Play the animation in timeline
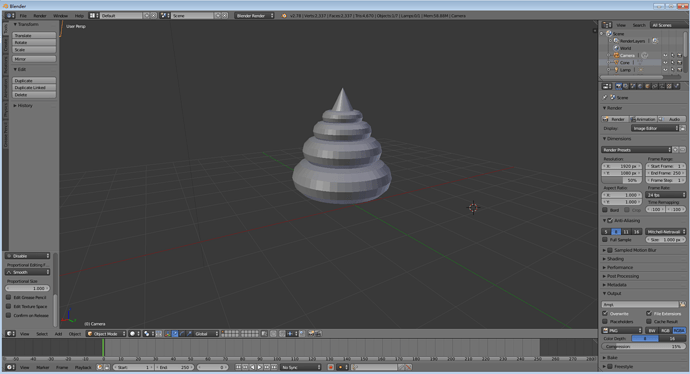Viewport: 690px width, 374px height. click(x=260, y=367)
